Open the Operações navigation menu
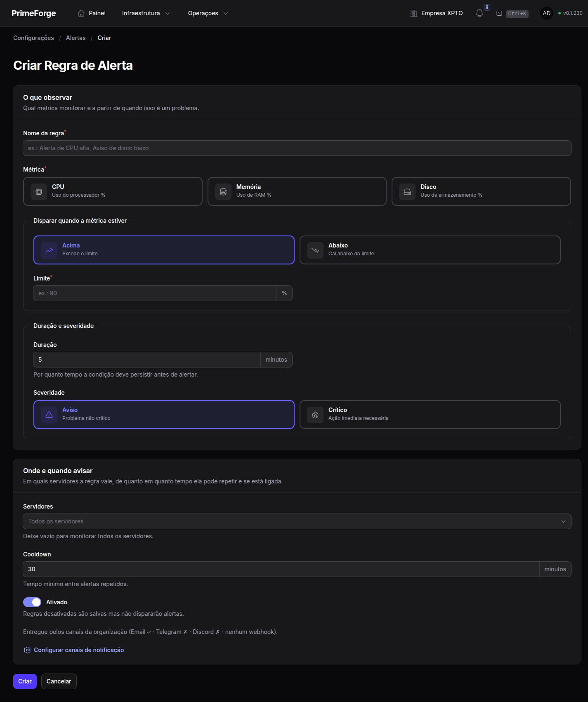 coord(208,13)
